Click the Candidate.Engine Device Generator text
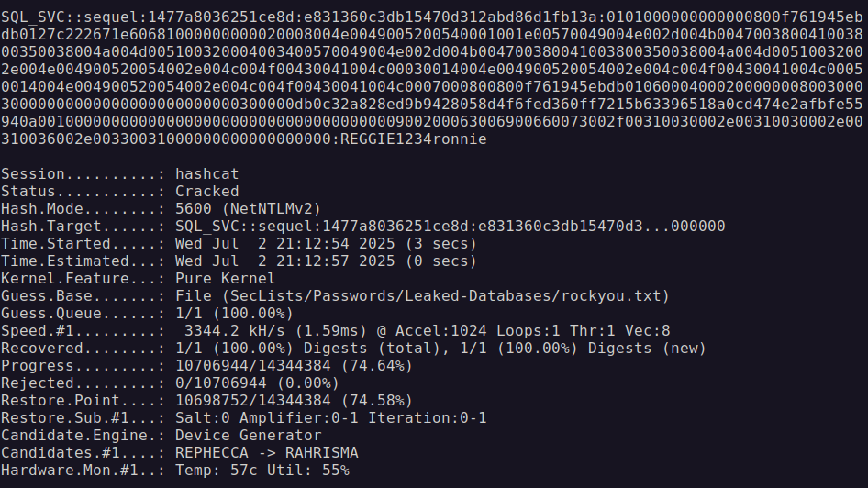The height and width of the screenshot is (488, 868). [x=248, y=436]
